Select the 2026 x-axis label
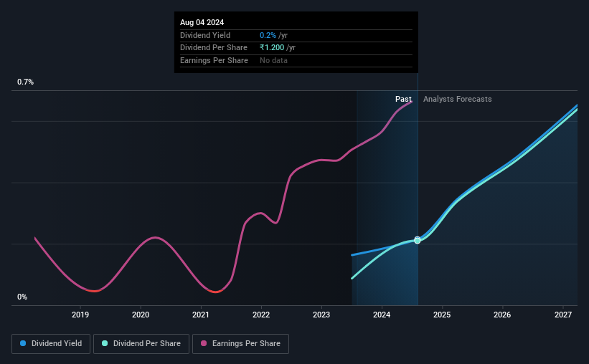This screenshot has height=364, width=589. pyautogui.click(x=502, y=315)
